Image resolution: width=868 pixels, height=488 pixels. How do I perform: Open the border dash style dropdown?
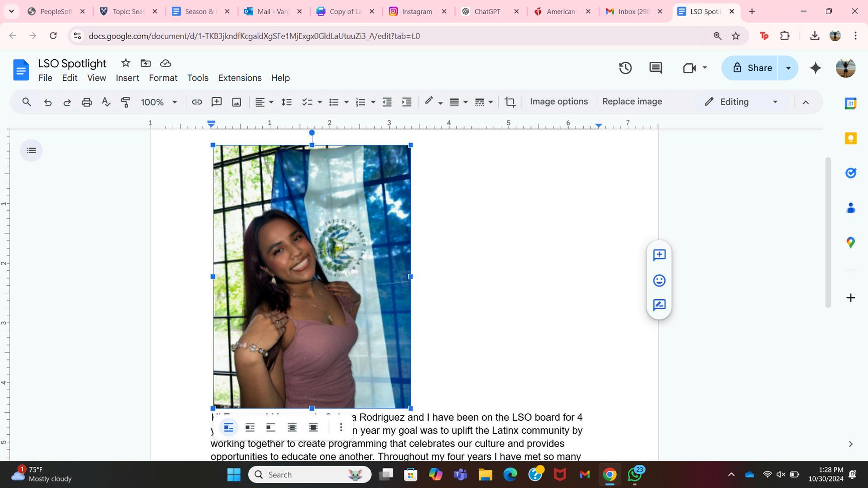click(x=484, y=102)
